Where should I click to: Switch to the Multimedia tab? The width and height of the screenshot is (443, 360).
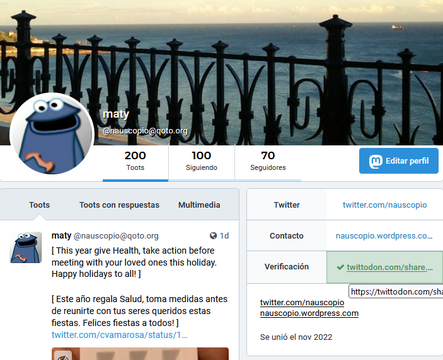coord(199,205)
